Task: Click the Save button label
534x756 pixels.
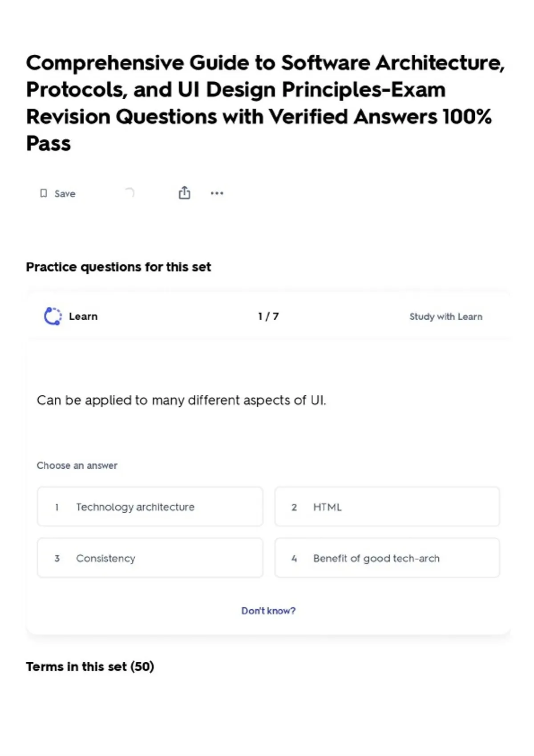Action: point(65,193)
